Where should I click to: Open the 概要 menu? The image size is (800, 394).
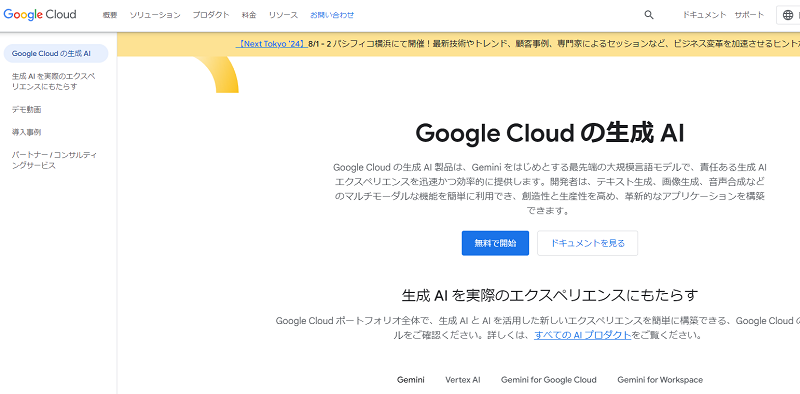pyautogui.click(x=110, y=15)
